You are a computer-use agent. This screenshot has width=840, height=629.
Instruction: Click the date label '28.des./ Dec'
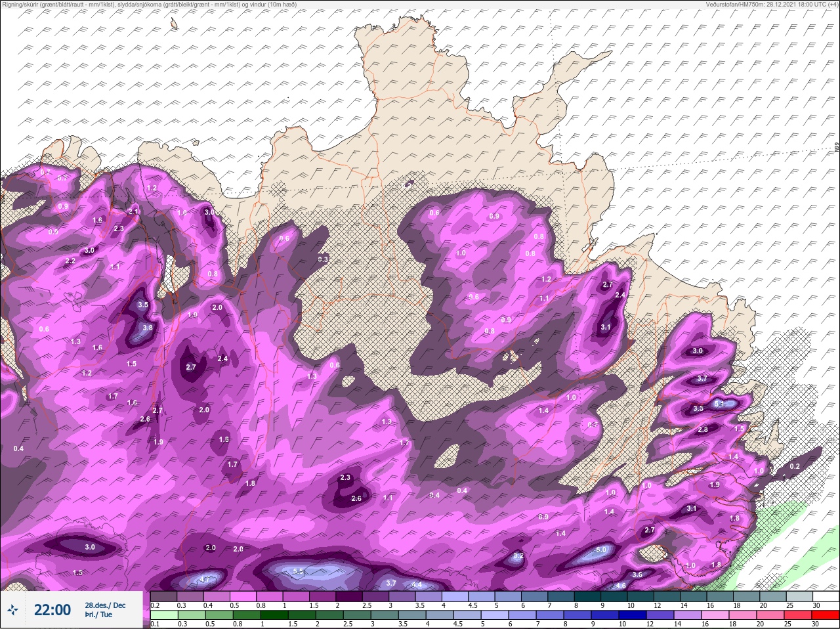(105, 605)
